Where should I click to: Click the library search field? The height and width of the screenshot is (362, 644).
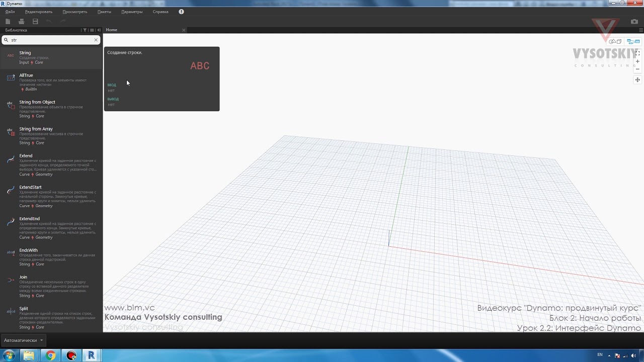coord(51,40)
